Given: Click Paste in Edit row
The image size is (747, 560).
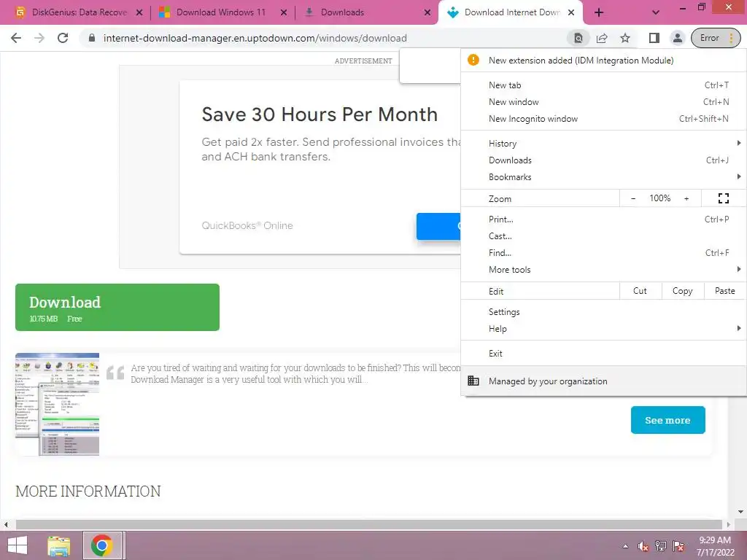Looking at the screenshot, I should [724, 291].
